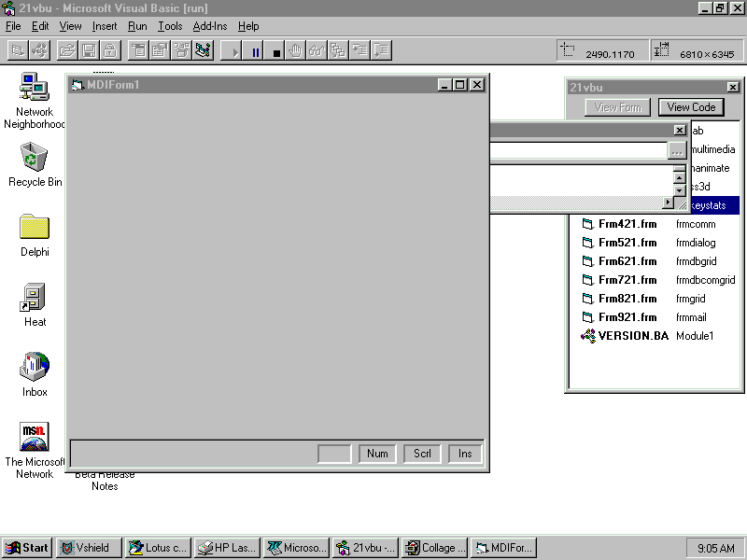Stop the running program with End button

276,51
